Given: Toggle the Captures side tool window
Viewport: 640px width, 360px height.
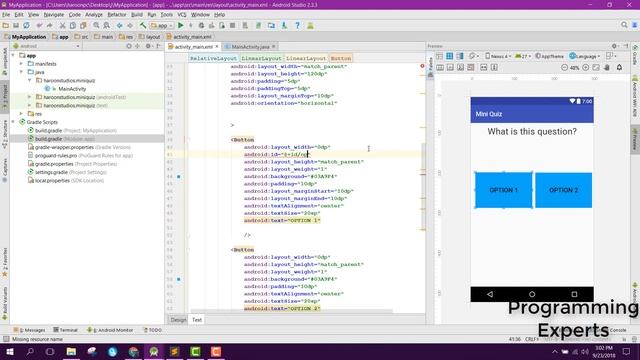Looking at the screenshot, I should 5,171.
